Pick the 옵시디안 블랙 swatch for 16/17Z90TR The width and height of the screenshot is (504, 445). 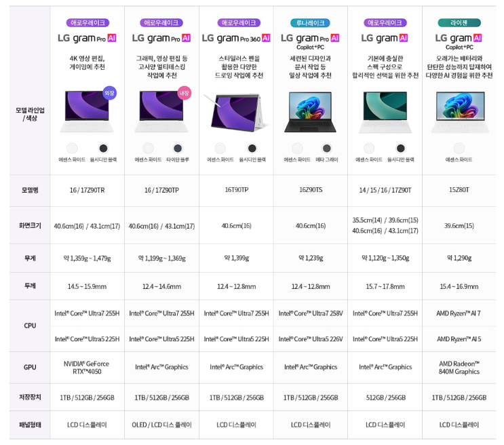click(103, 149)
